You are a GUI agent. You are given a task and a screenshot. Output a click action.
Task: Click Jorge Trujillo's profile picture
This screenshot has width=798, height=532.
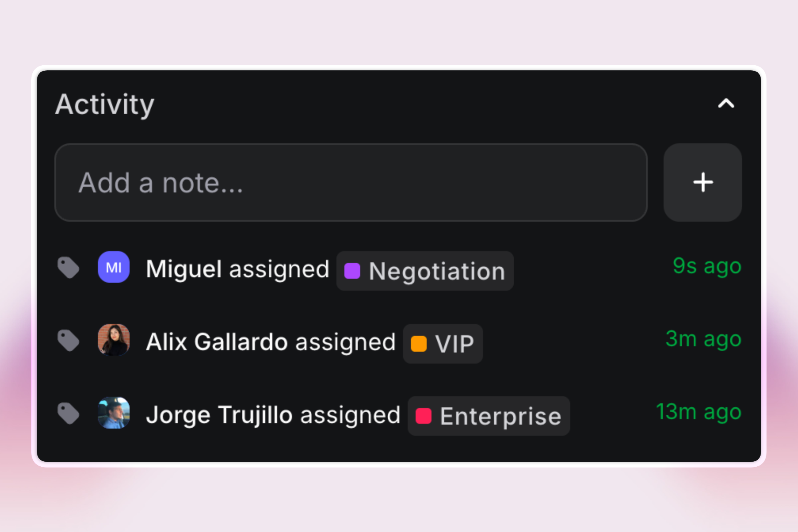tap(113, 413)
